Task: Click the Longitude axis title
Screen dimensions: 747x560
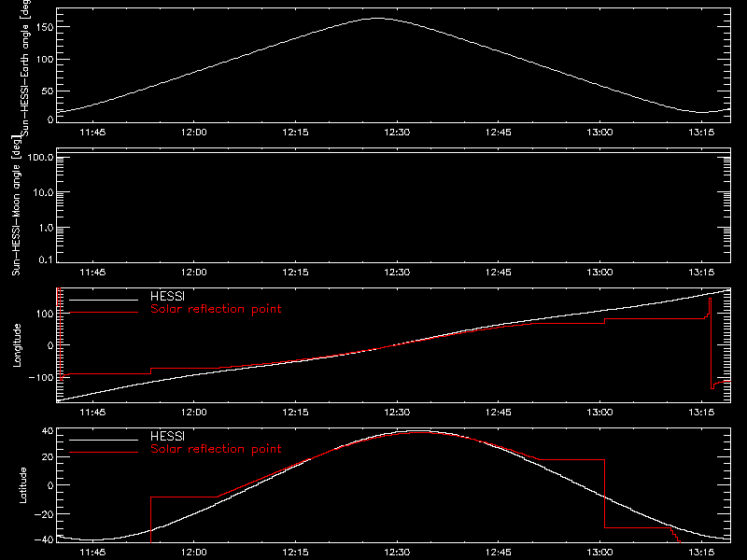Action: point(17,345)
